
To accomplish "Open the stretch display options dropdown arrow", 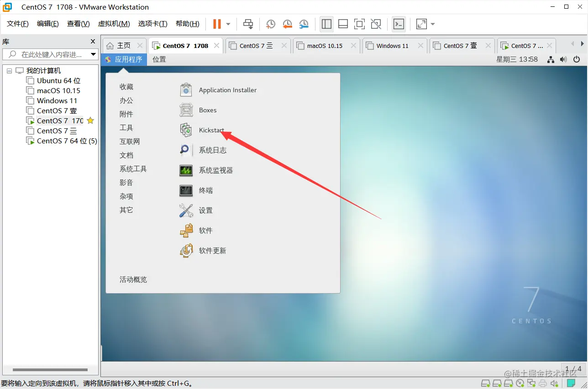I will pos(432,24).
